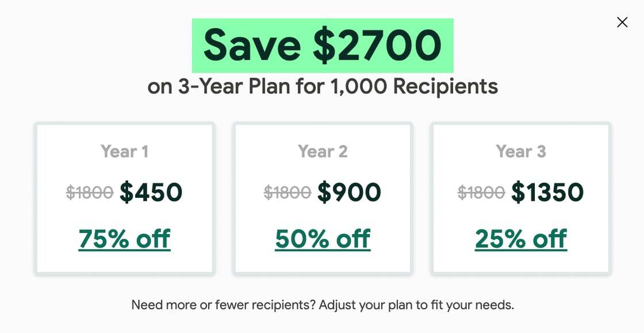Click the Year 2 card heading
The image size is (644, 333).
[x=323, y=151]
